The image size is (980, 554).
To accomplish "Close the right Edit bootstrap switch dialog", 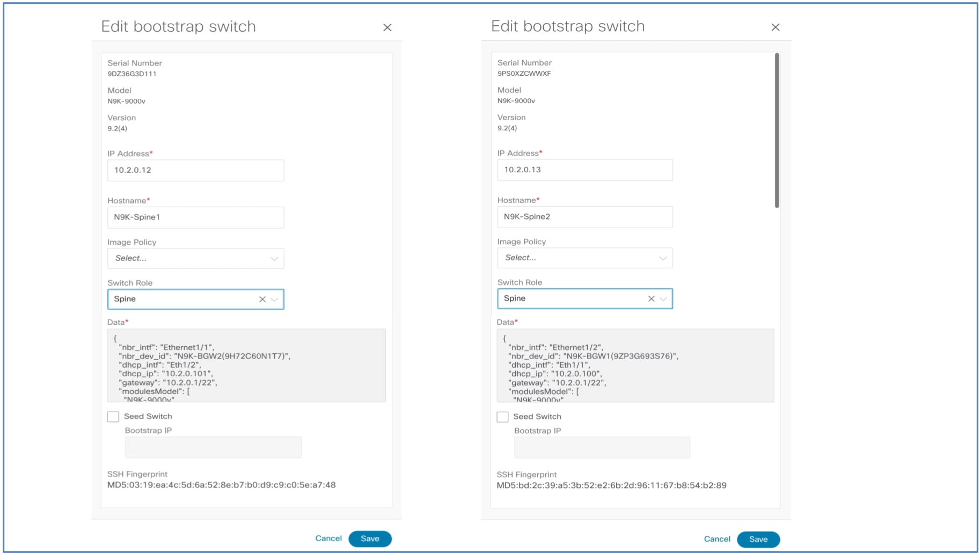I will tap(776, 27).
